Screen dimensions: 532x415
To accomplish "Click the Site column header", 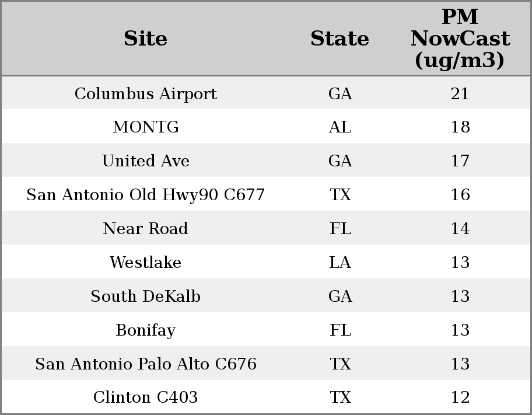I will pyautogui.click(x=145, y=39).
